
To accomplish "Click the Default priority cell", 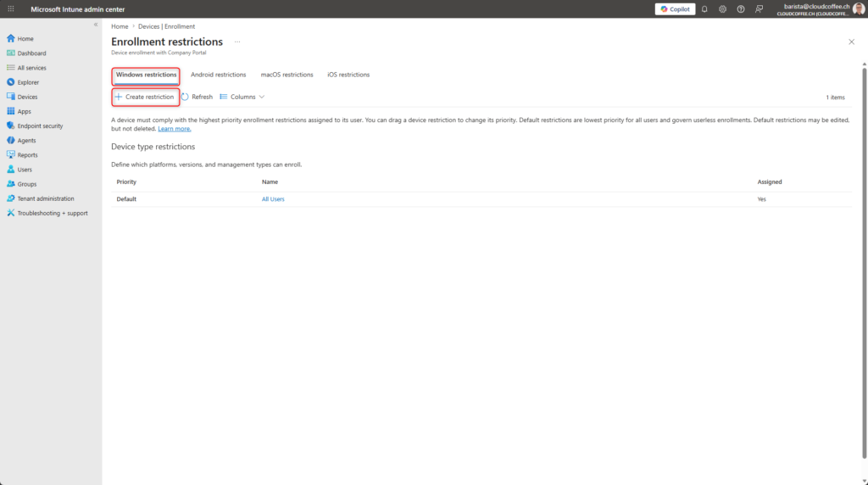I will pyautogui.click(x=126, y=199).
